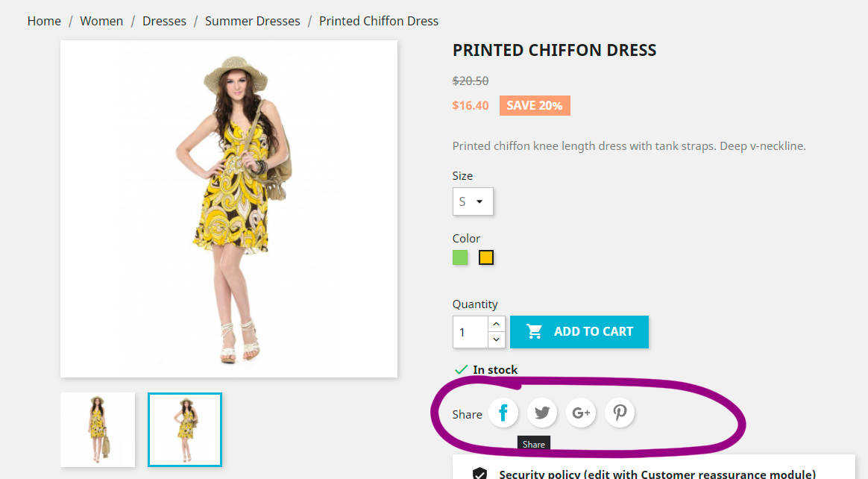This screenshot has height=479, width=868.
Task: Click the security policy shield icon
Action: (x=480, y=474)
